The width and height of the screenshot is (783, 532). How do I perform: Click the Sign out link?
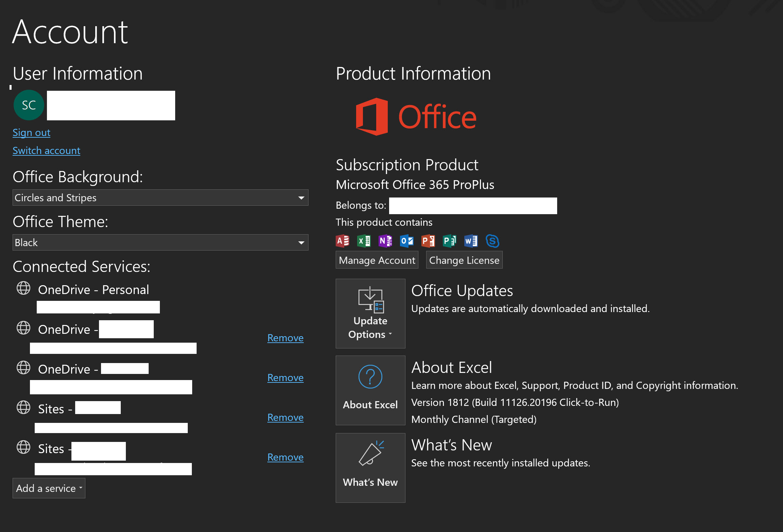pos(31,133)
